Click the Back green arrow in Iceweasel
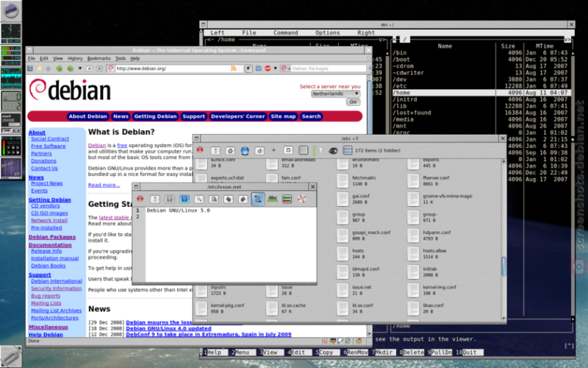 tap(59, 68)
